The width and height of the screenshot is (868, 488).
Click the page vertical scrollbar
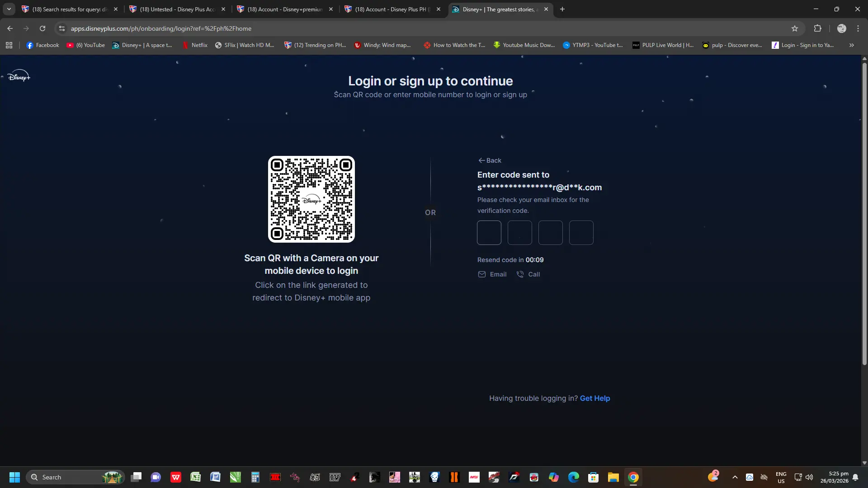(x=864, y=214)
